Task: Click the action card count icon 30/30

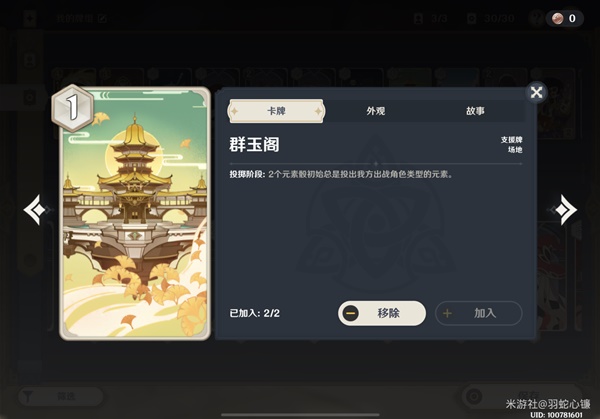Action: pyautogui.click(x=472, y=18)
